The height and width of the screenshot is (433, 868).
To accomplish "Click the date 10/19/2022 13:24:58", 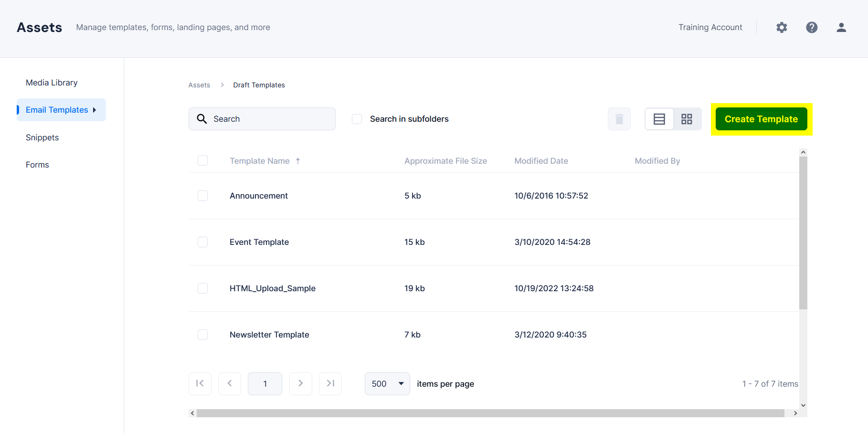I will tap(554, 288).
